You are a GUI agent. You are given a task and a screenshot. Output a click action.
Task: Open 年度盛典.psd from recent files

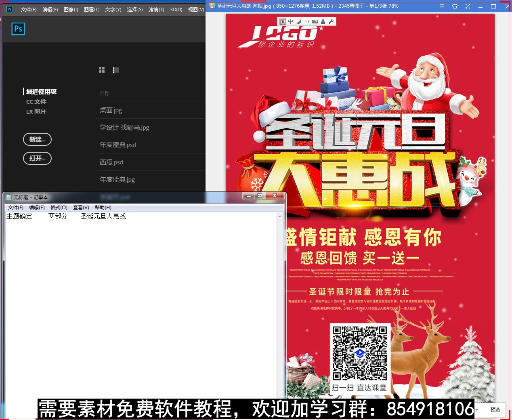point(118,145)
